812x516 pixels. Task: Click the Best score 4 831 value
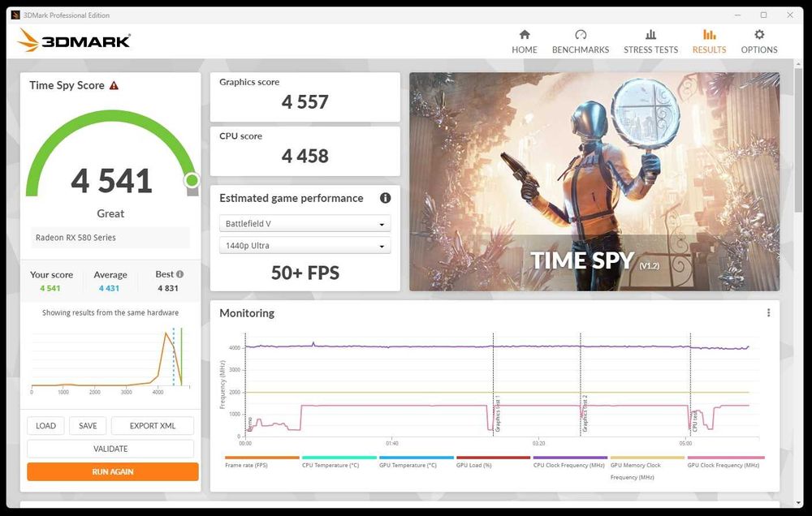click(x=168, y=288)
